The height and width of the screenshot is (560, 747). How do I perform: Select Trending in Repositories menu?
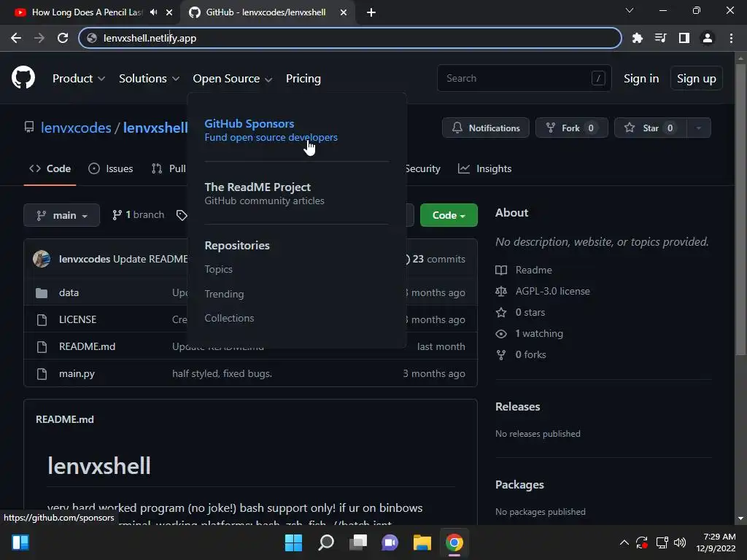[225, 294]
